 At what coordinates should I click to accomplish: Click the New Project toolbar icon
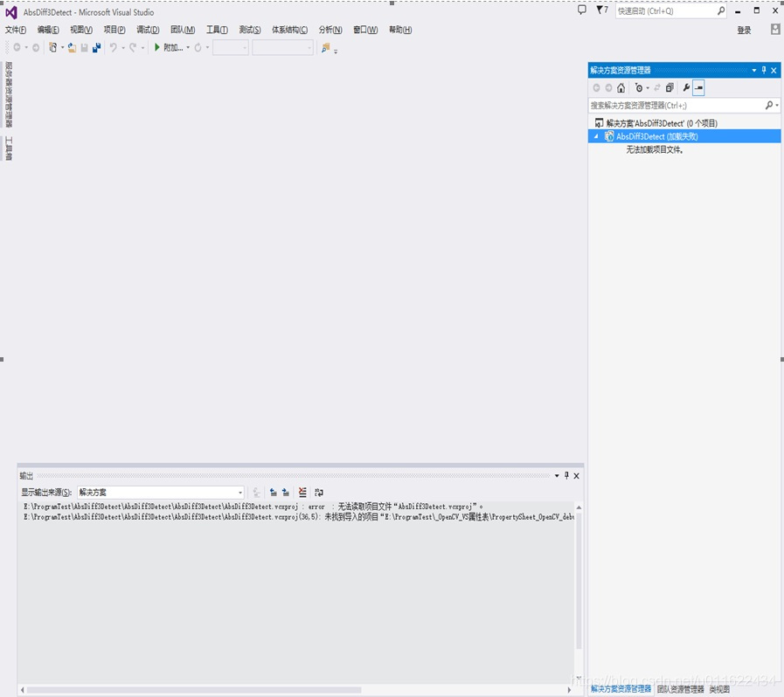[x=52, y=47]
